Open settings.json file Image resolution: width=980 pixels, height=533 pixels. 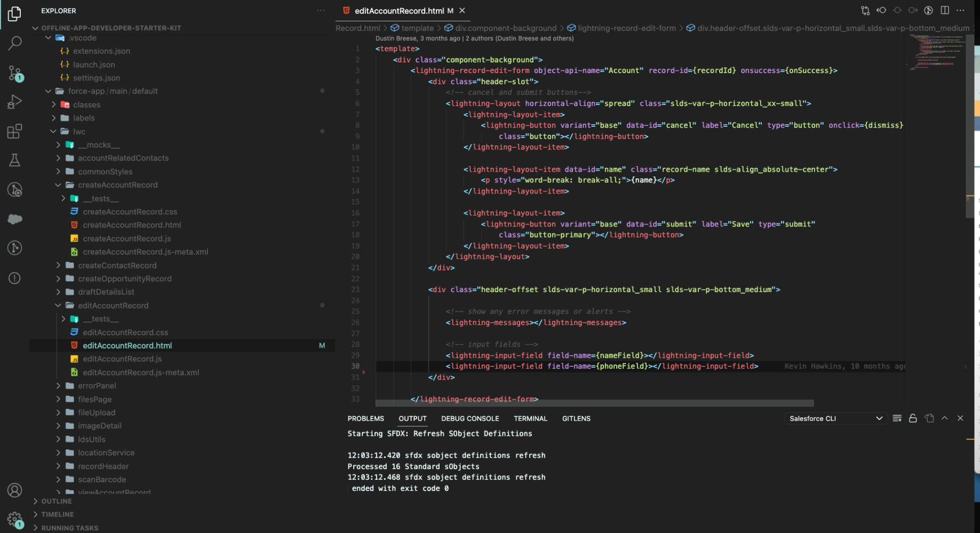pyautogui.click(x=97, y=78)
